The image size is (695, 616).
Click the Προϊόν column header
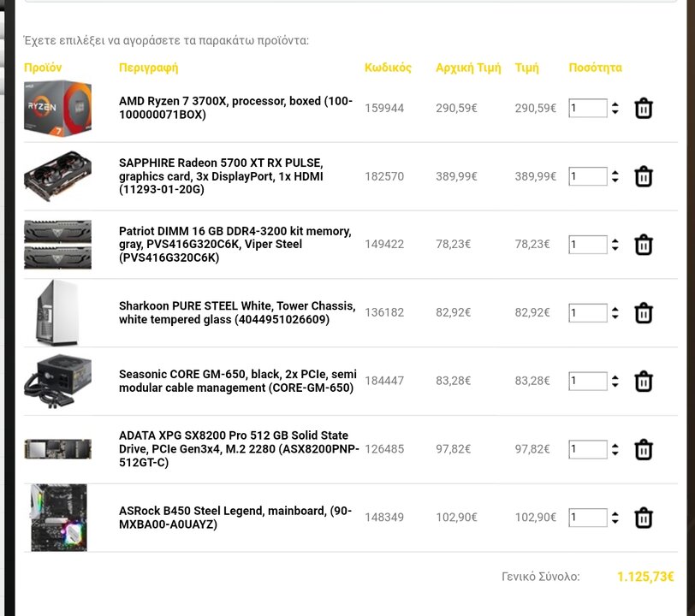(43, 68)
